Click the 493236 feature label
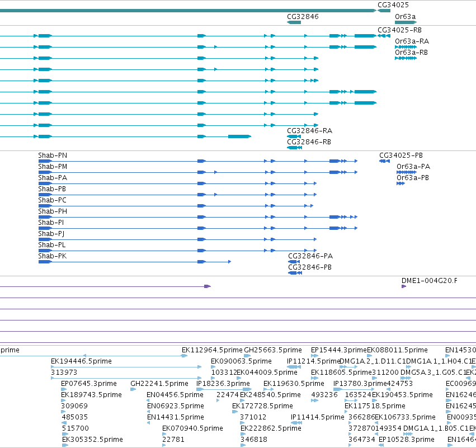This screenshot has height=448, width=476. (324, 395)
